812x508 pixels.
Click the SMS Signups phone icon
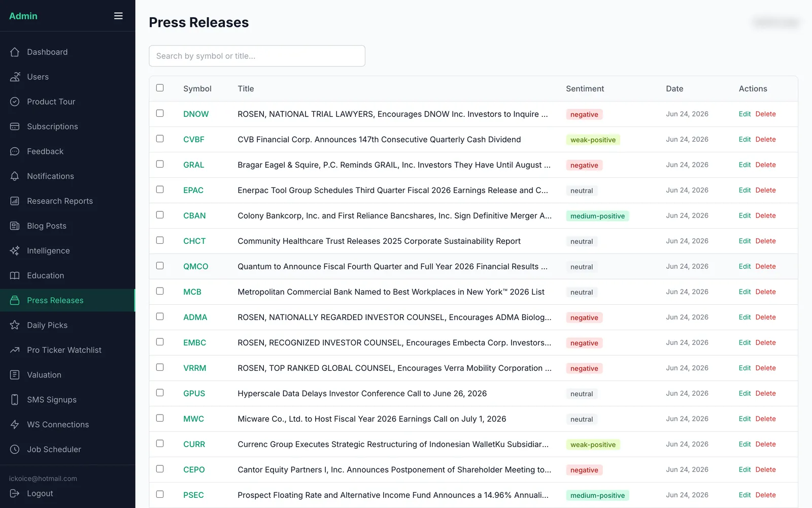[x=15, y=400]
